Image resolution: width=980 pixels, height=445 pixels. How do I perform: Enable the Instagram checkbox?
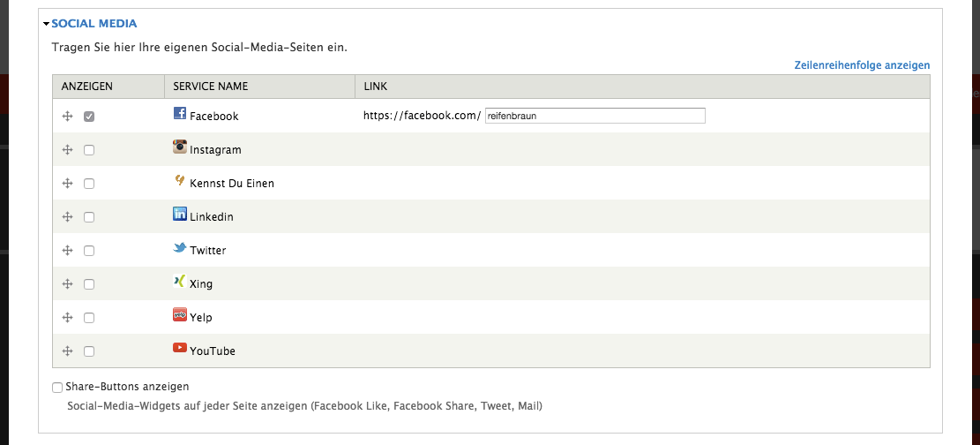(x=89, y=150)
